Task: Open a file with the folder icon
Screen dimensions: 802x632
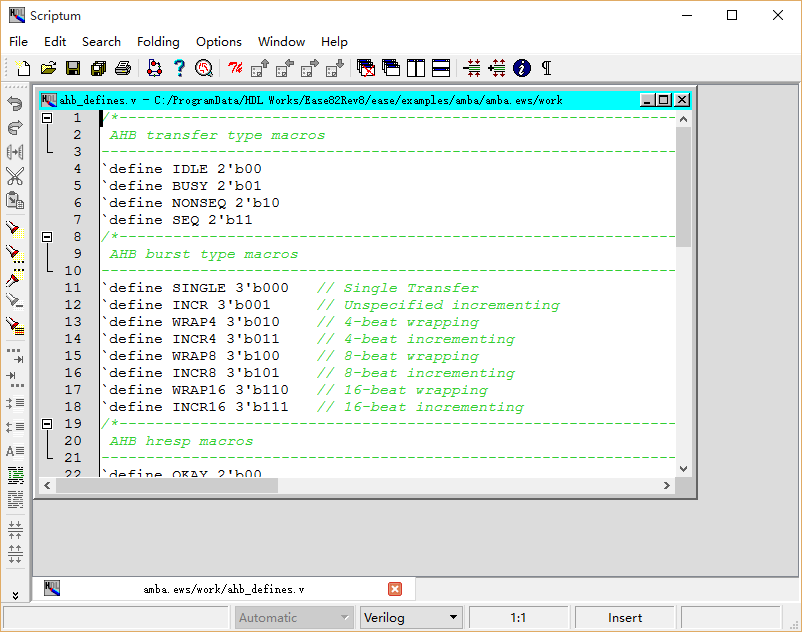Action: coord(47,68)
